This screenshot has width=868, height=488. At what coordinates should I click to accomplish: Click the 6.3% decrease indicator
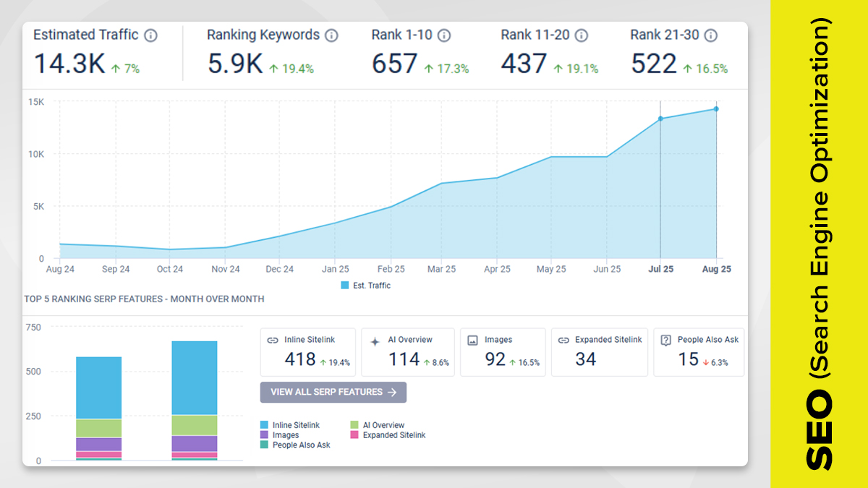[x=715, y=363]
